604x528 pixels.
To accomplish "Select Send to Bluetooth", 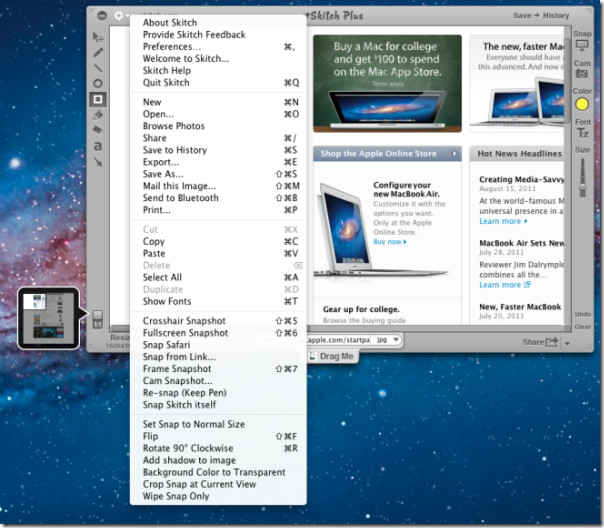I will click(218, 198).
